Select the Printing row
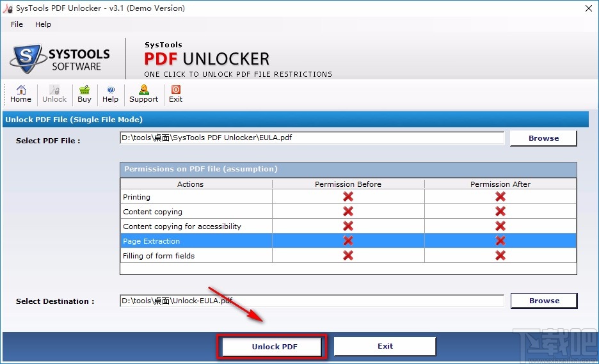Image resolution: width=599 pixels, height=364 pixels. pos(348,196)
